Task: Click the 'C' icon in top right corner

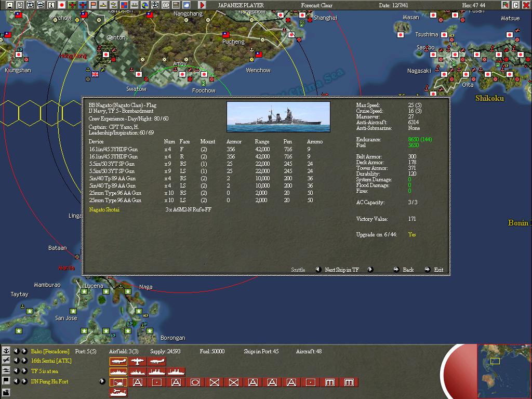Action: [x=516, y=5]
